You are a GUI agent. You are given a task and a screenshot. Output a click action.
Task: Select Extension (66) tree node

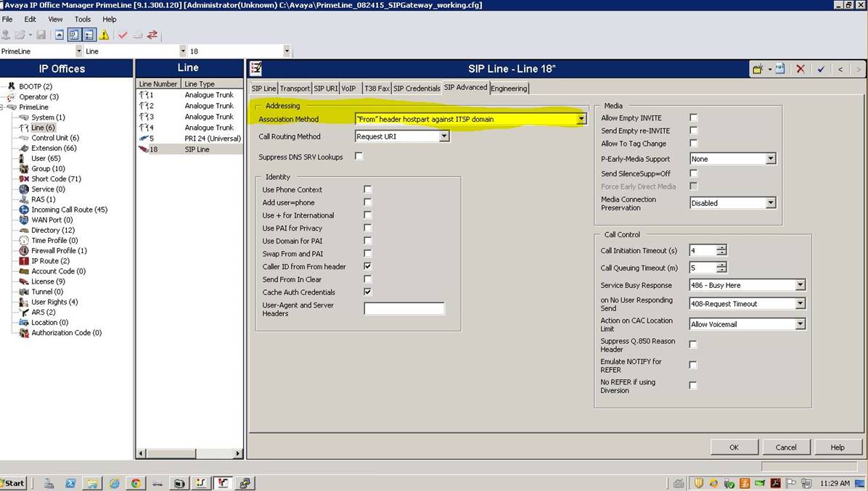[54, 148]
